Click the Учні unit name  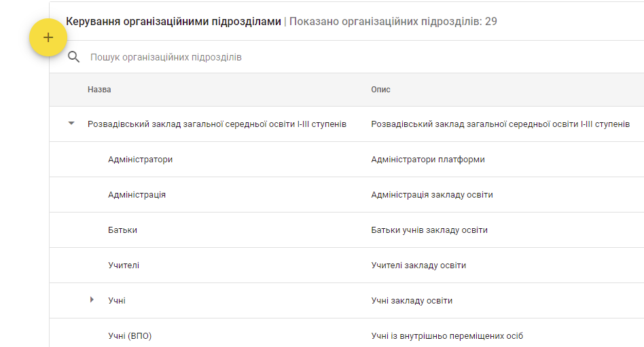[117, 301]
